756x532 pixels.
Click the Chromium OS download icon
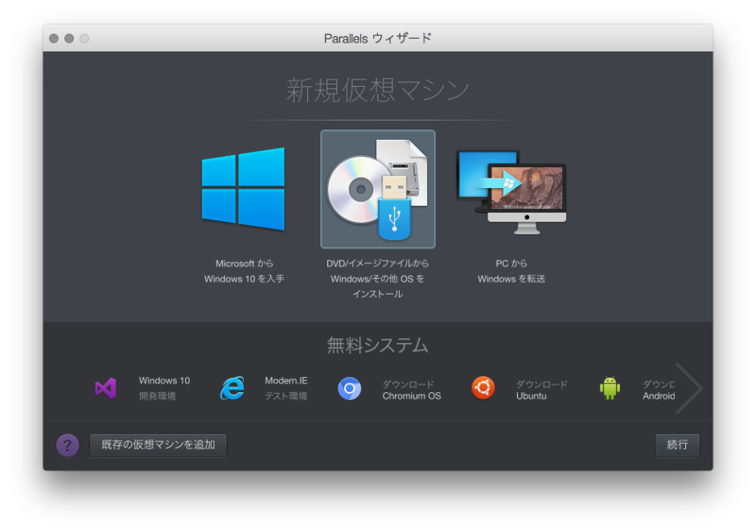point(350,388)
